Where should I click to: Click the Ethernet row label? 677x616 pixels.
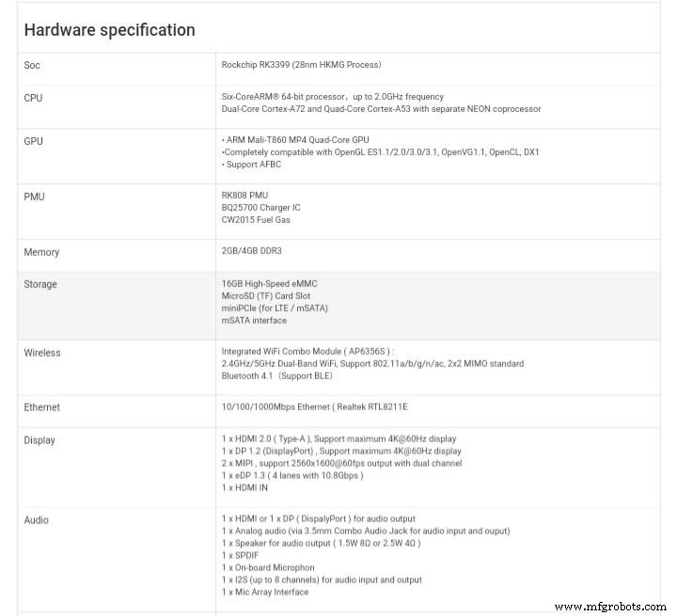[41, 407]
